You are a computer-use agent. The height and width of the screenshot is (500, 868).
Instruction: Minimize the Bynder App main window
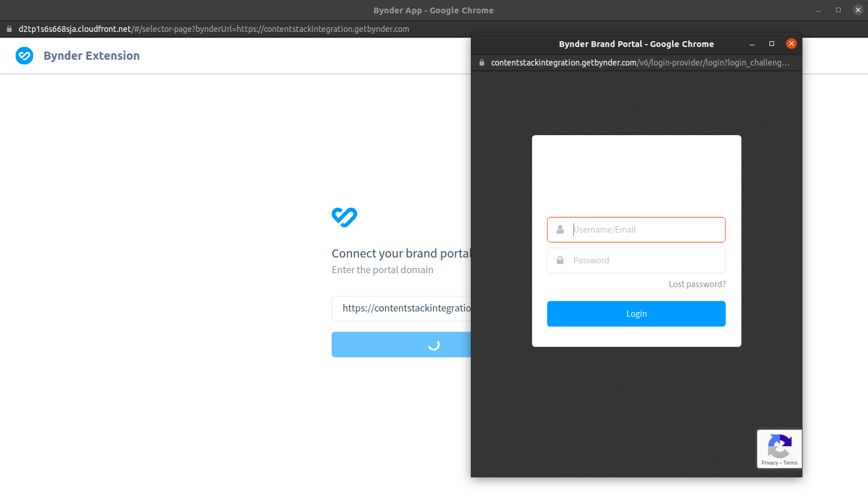point(819,10)
